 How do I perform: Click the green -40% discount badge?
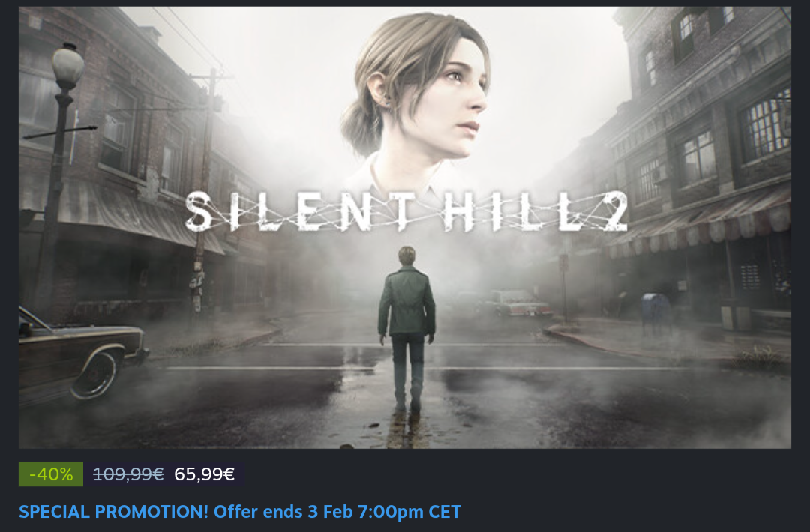point(51,474)
